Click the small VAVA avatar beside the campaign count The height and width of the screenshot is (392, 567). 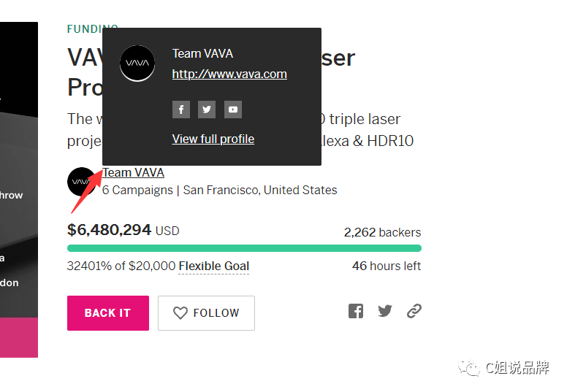tap(80, 181)
